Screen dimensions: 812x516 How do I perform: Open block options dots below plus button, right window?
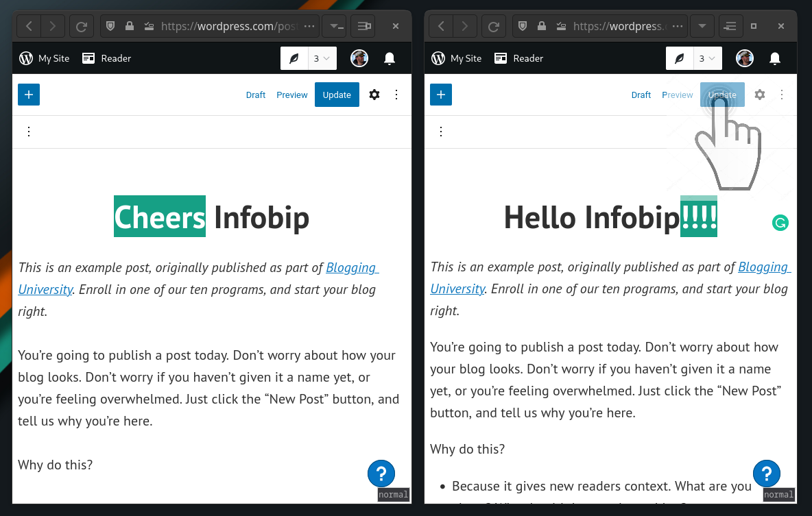pos(441,132)
